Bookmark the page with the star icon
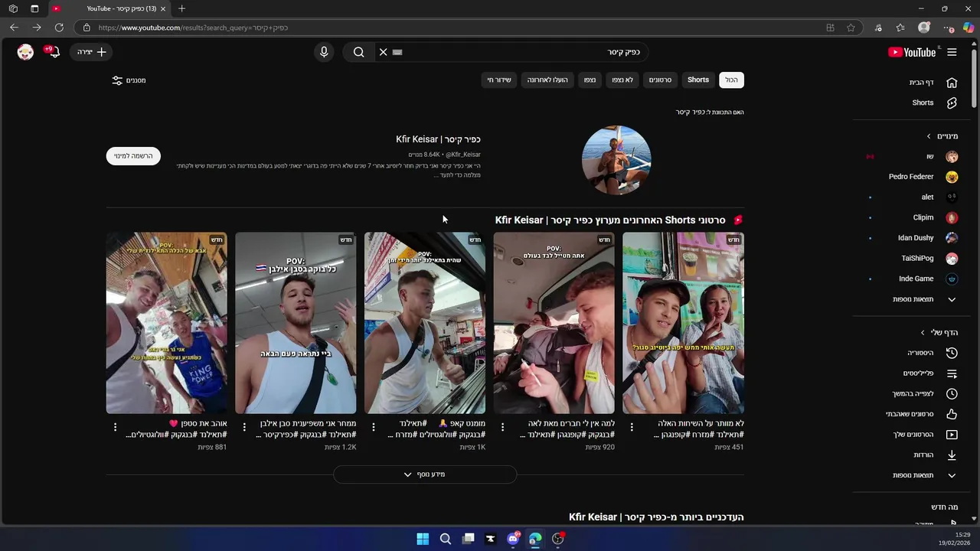 [851, 28]
